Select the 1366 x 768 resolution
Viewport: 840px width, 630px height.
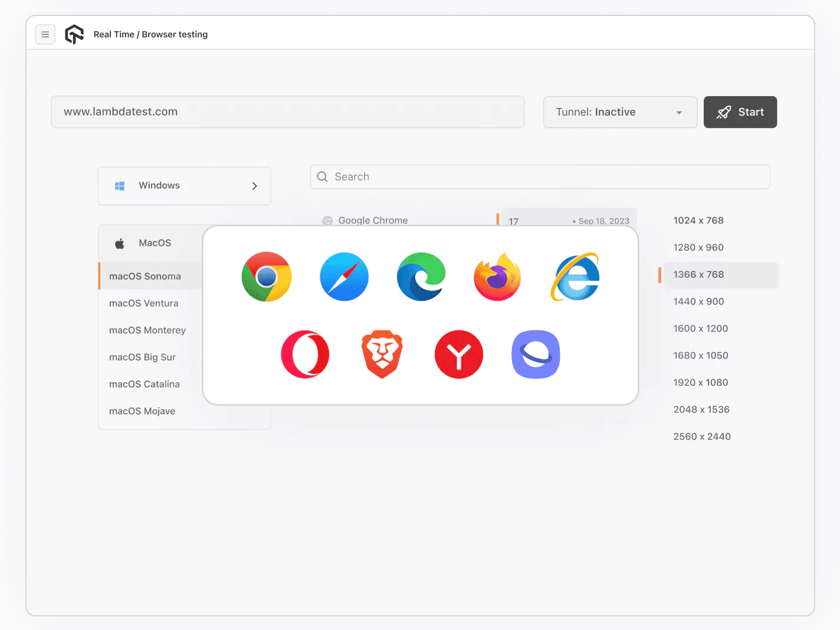(699, 274)
